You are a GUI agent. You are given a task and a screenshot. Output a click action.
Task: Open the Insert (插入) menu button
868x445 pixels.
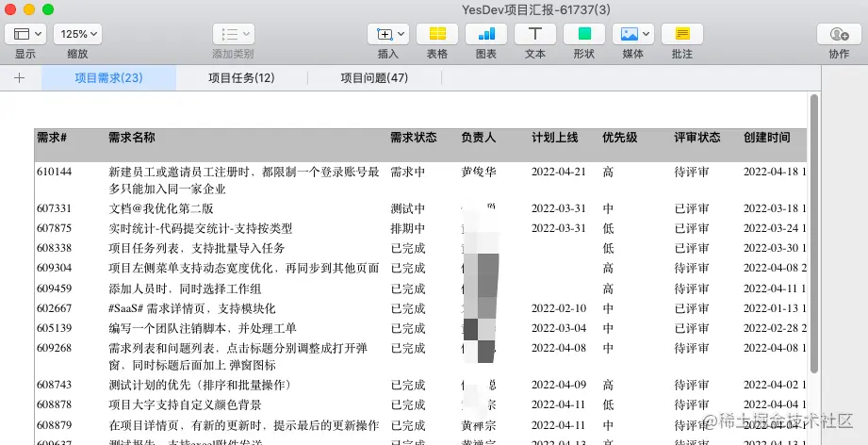pyautogui.click(x=388, y=34)
